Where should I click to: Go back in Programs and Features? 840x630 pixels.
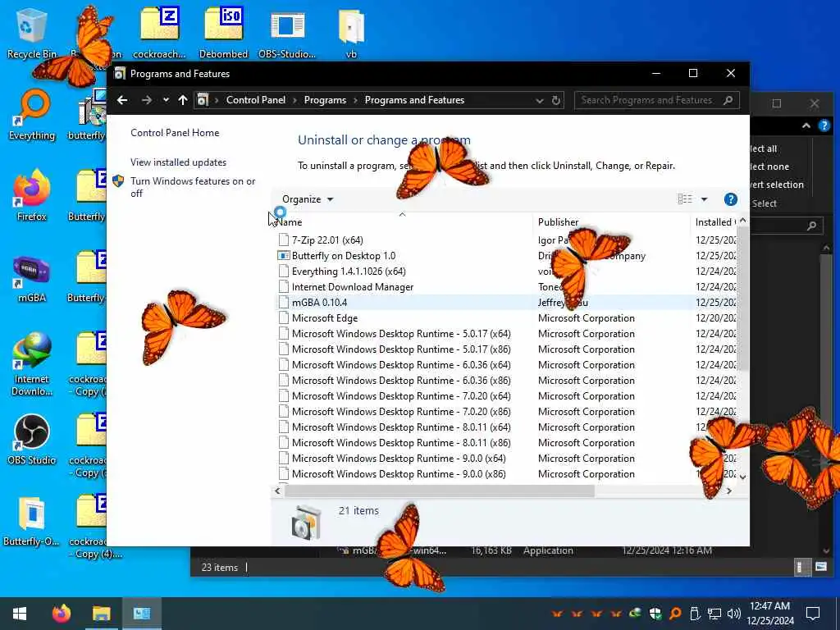pos(122,100)
